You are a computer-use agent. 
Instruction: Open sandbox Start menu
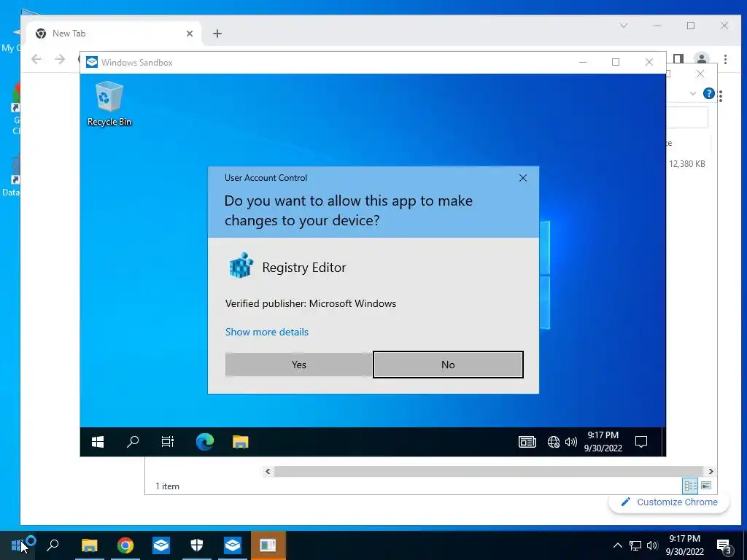coord(98,442)
